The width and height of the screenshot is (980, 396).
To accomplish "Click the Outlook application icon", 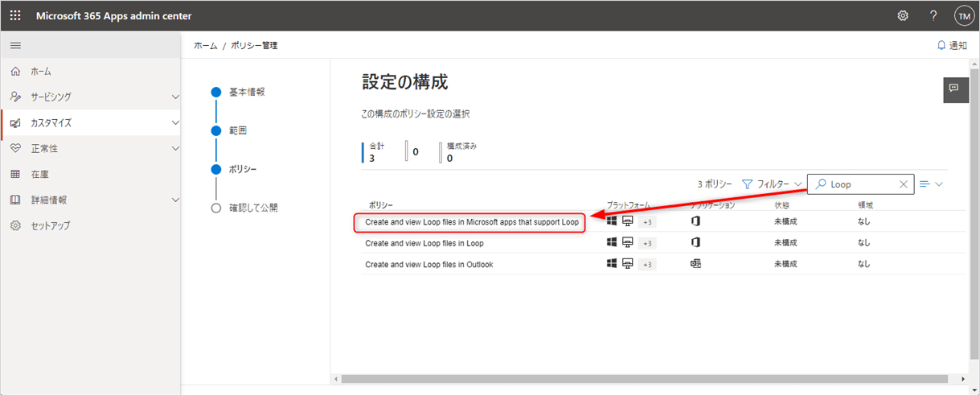I will tap(695, 263).
